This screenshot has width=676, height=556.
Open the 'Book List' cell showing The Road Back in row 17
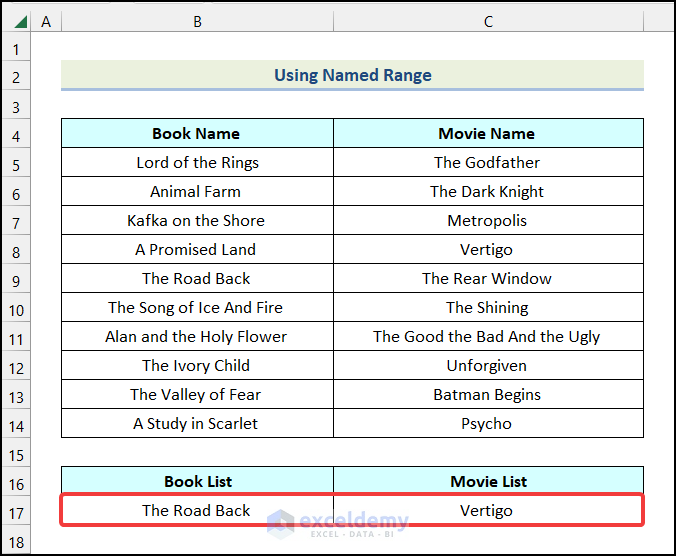click(197, 511)
